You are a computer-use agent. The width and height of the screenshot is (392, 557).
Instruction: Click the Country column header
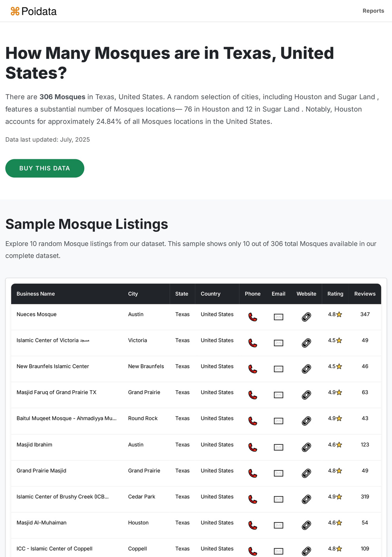coord(211,294)
